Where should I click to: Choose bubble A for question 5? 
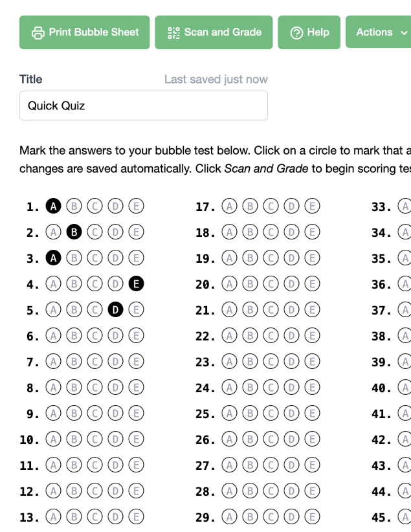(54, 310)
